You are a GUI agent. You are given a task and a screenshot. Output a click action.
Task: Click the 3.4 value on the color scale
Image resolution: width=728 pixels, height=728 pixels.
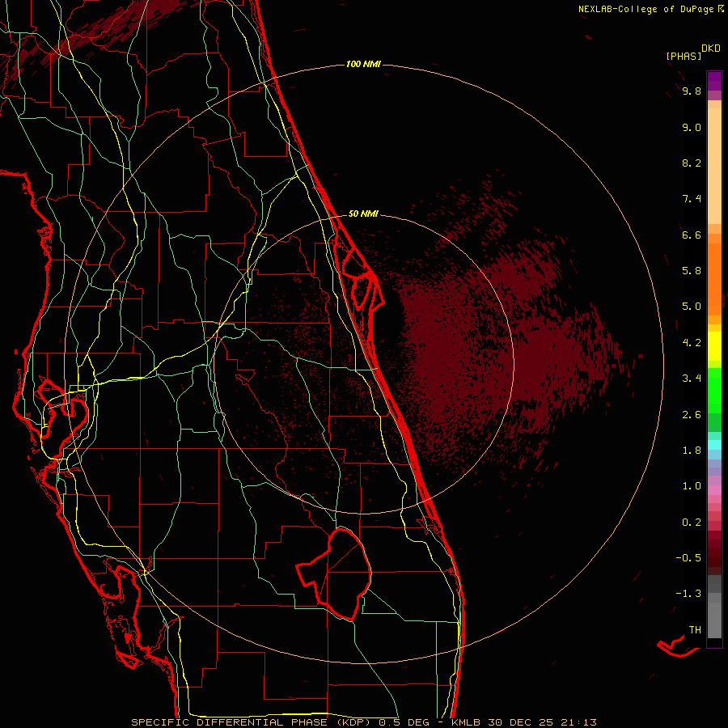692,379
